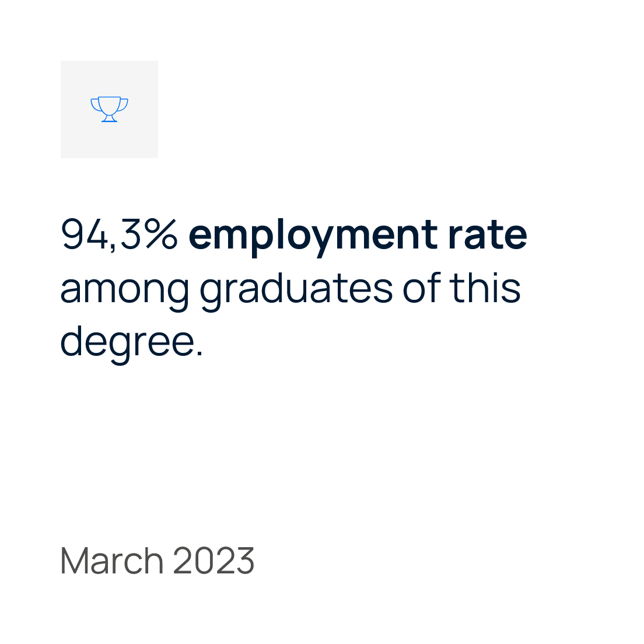The width and height of the screenshot is (644, 644).
Task: Click the period ending "degree."
Action: (199, 353)
